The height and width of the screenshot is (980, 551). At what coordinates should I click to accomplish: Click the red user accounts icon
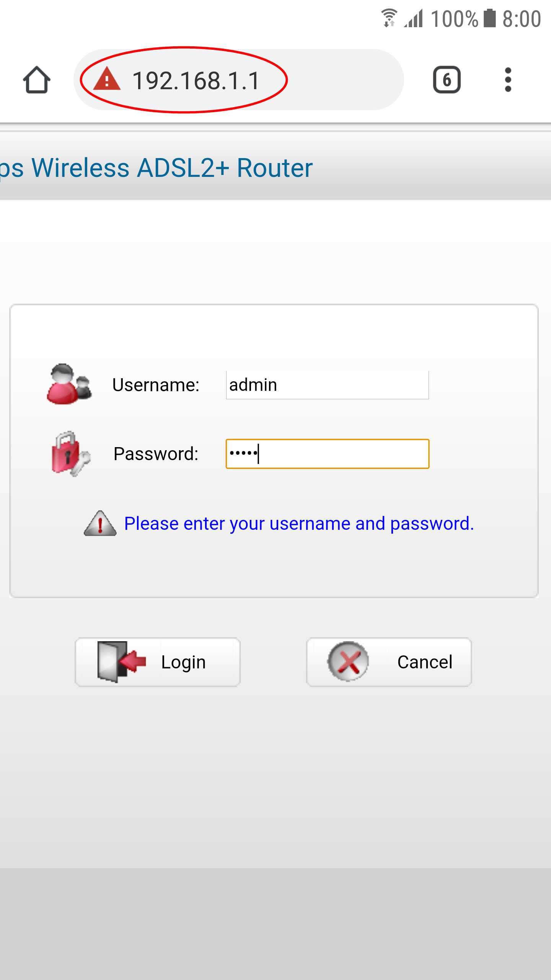pyautogui.click(x=69, y=384)
